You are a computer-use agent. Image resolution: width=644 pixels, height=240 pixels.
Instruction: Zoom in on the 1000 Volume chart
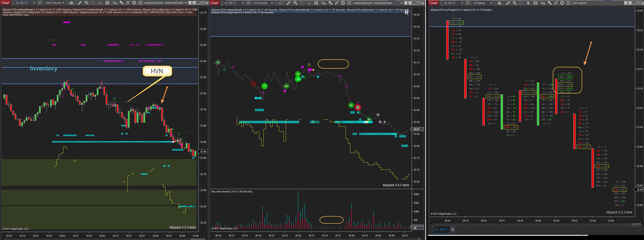point(87,3)
